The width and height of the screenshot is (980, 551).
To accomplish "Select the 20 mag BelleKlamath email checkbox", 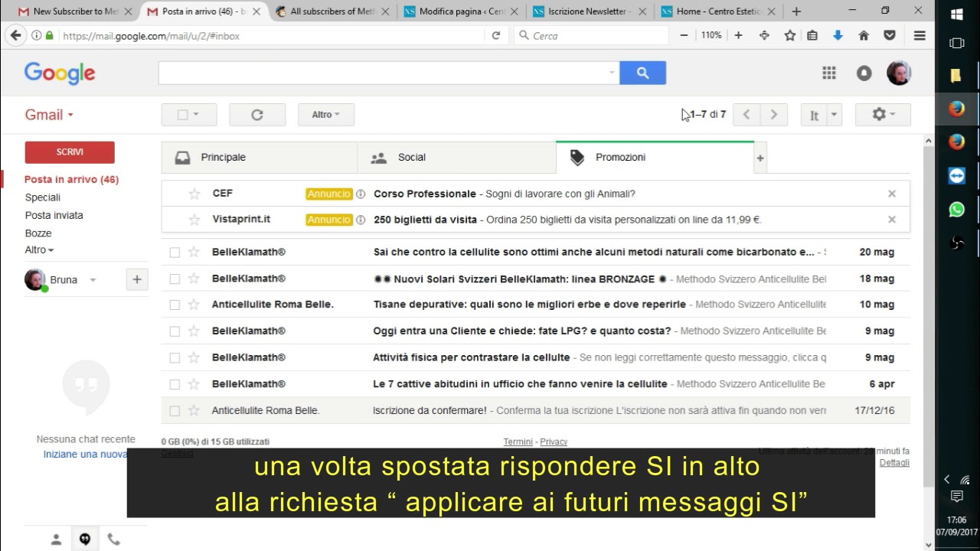I will click(x=175, y=253).
